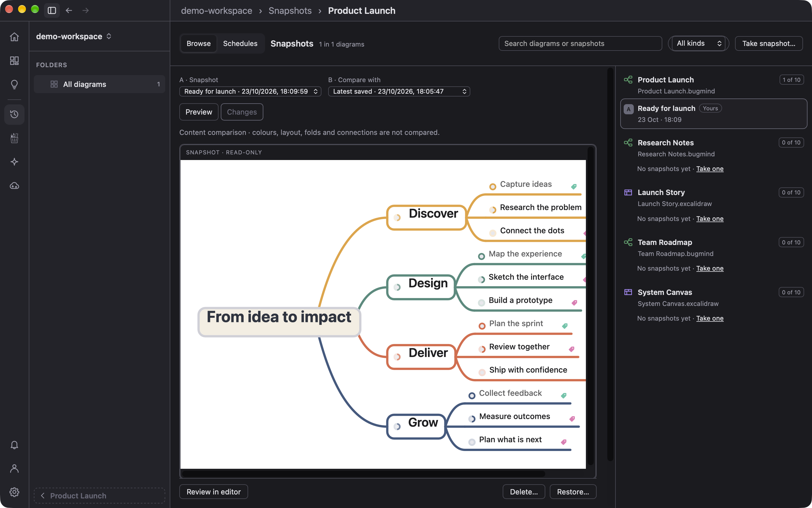Click the From idea to impact root node
The image size is (812, 508).
[x=279, y=321]
